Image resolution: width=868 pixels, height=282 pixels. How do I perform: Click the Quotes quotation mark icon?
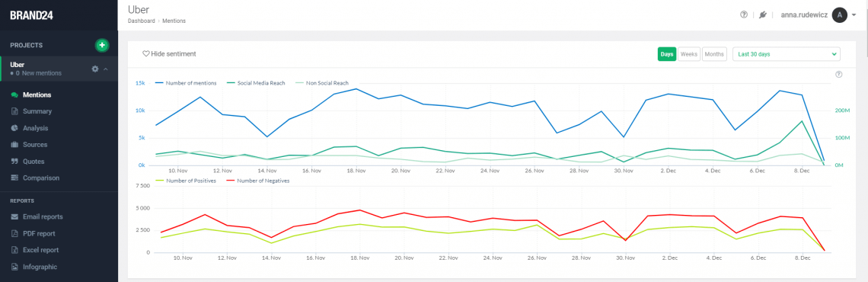point(14,162)
